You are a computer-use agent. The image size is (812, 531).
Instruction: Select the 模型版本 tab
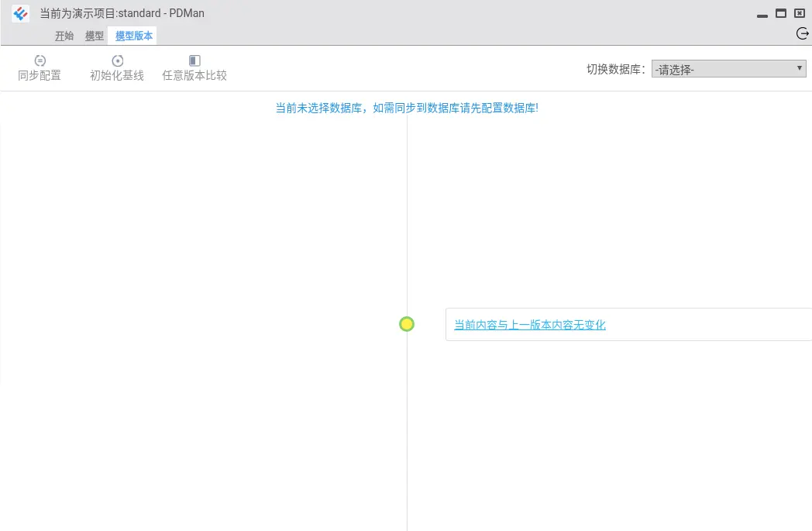[133, 36]
